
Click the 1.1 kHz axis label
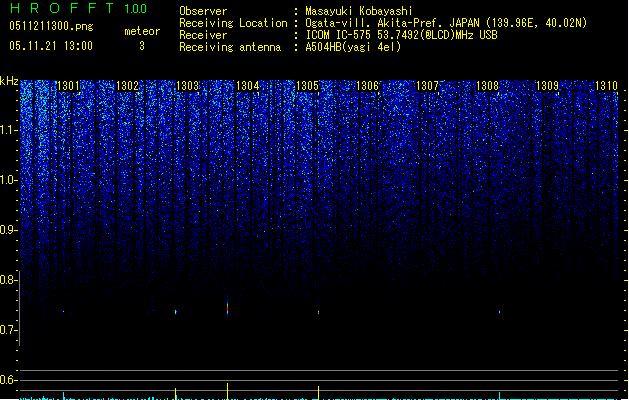coord(8,130)
